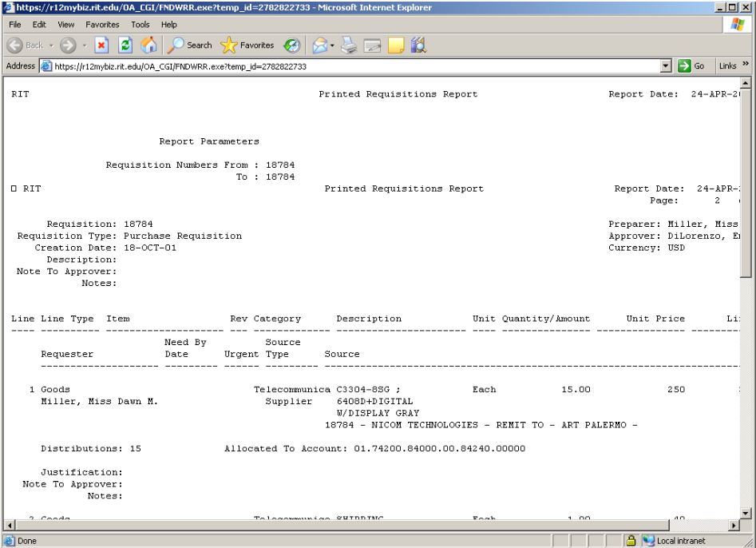Open the Tools menu
The image size is (756, 548).
(141, 25)
